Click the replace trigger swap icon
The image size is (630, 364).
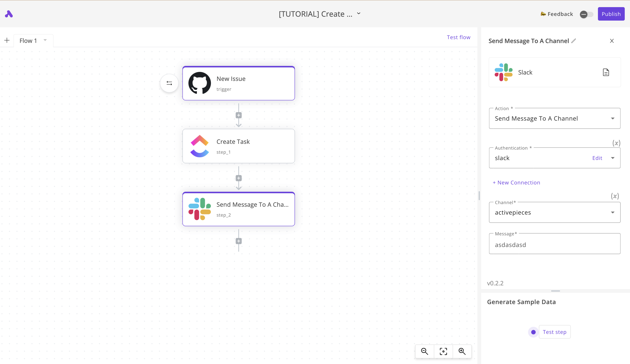pyautogui.click(x=169, y=83)
